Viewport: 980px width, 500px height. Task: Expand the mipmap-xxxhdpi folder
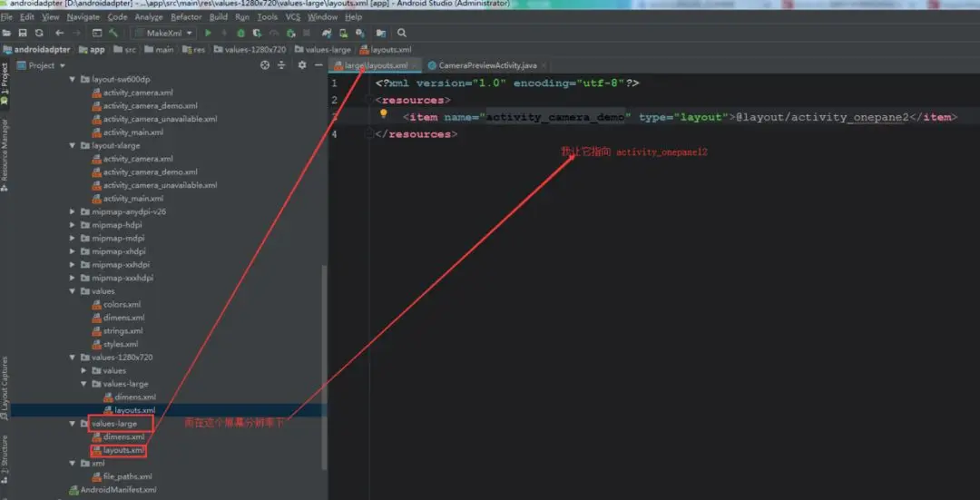click(72, 278)
